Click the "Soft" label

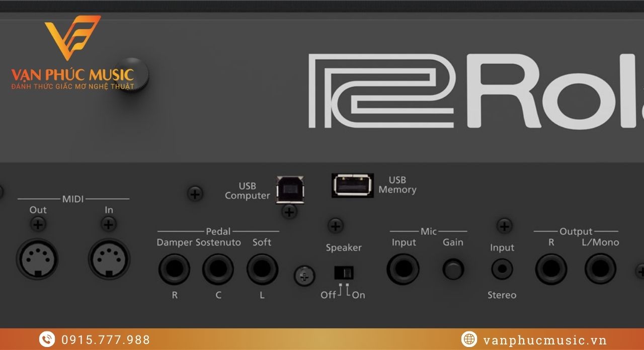[262, 242]
